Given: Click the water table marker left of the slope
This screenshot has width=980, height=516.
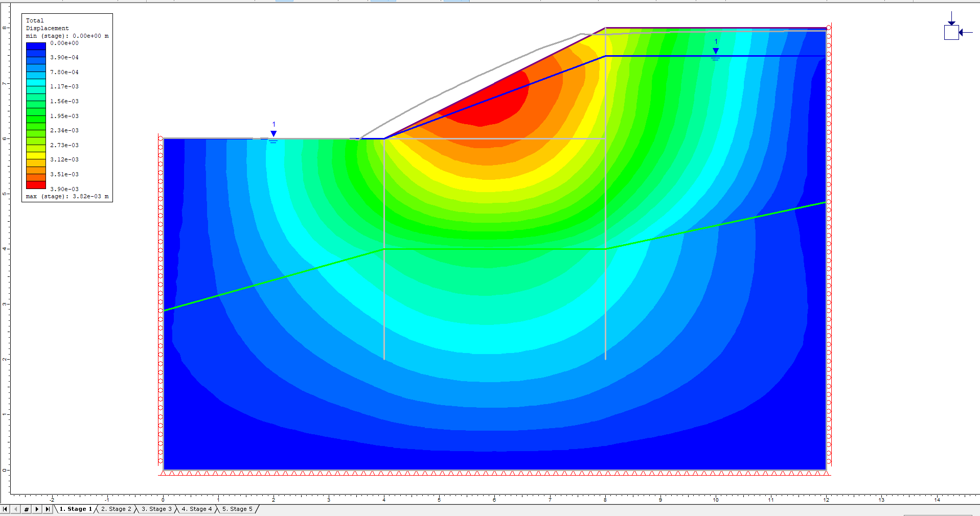Looking at the screenshot, I should point(274,134).
